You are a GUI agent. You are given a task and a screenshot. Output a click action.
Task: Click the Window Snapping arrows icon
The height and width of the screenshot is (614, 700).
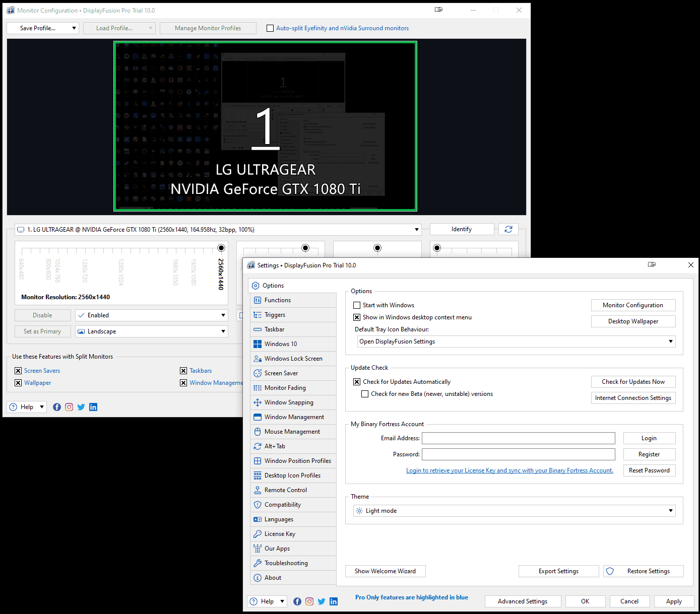point(258,402)
